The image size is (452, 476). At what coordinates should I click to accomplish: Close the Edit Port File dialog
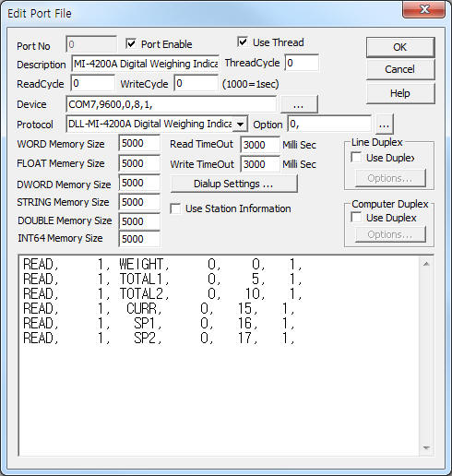click(424, 9)
